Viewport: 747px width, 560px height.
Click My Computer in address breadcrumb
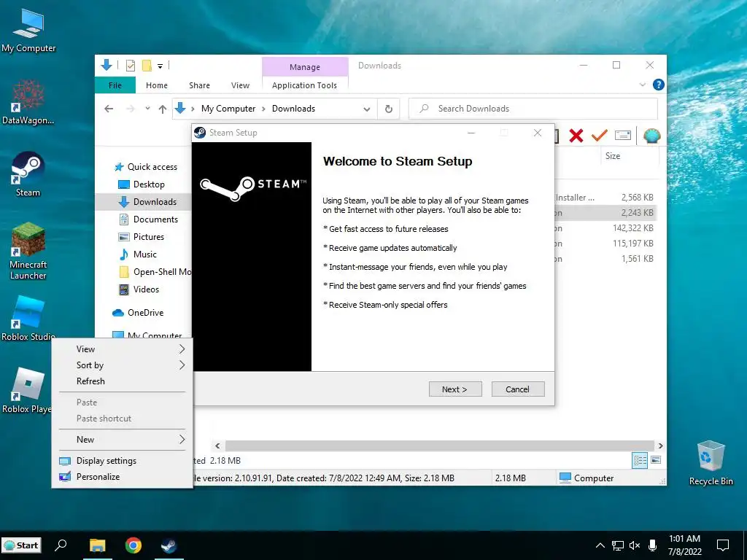click(x=228, y=109)
